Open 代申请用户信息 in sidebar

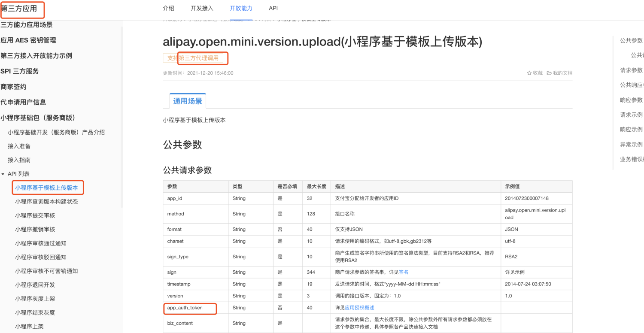point(23,102)
